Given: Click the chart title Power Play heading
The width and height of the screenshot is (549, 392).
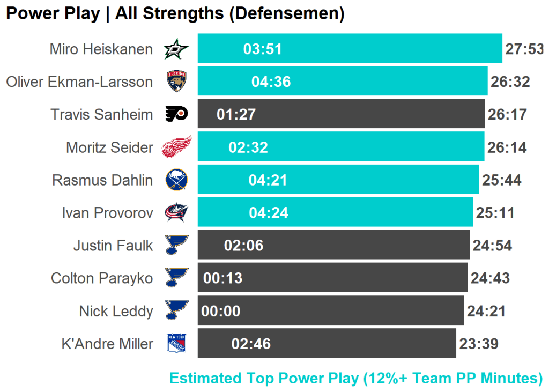Looking at the screenshot, I should 175,14.
